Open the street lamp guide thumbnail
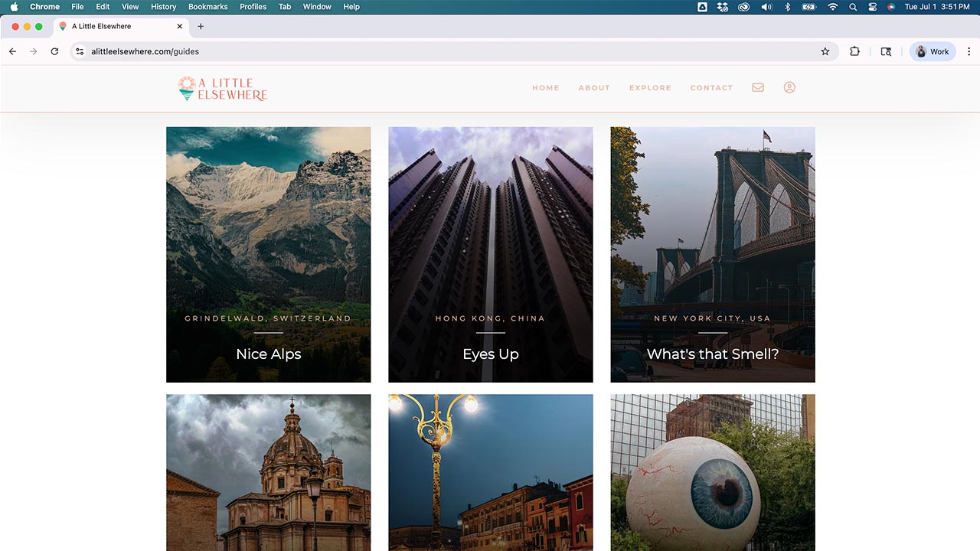This screenshot has width=980, height=551. [x=491, y=472]
